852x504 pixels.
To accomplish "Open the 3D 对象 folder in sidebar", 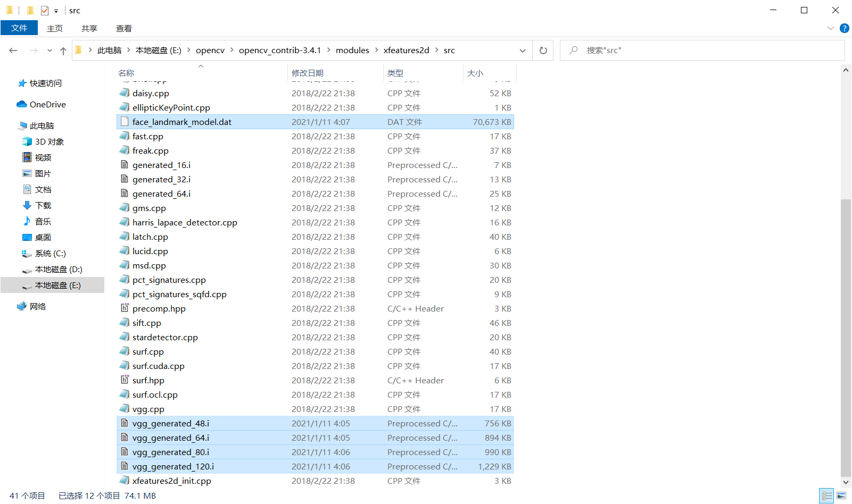I will (51, 141).
